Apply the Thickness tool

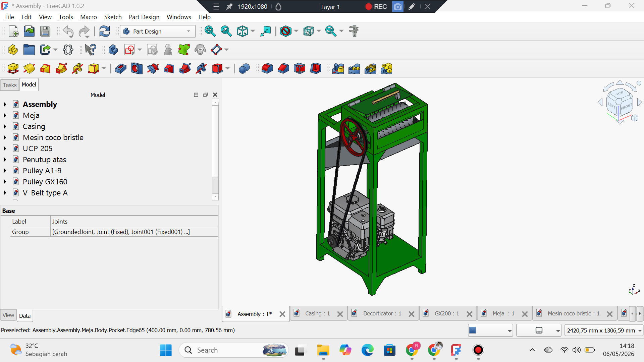[316, 69]
